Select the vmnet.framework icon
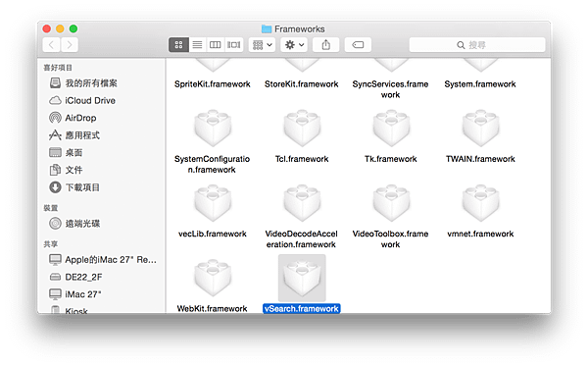 [480, 203]
